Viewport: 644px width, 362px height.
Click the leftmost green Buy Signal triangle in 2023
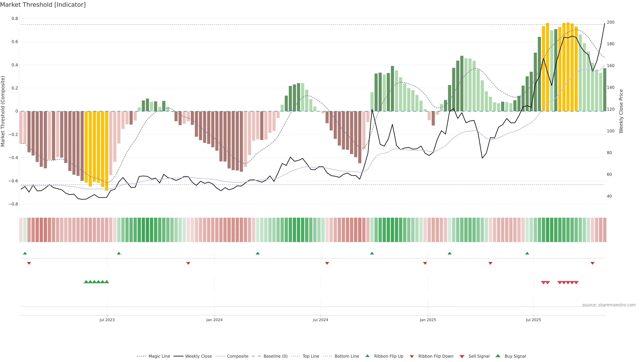(x=86, y=282)
